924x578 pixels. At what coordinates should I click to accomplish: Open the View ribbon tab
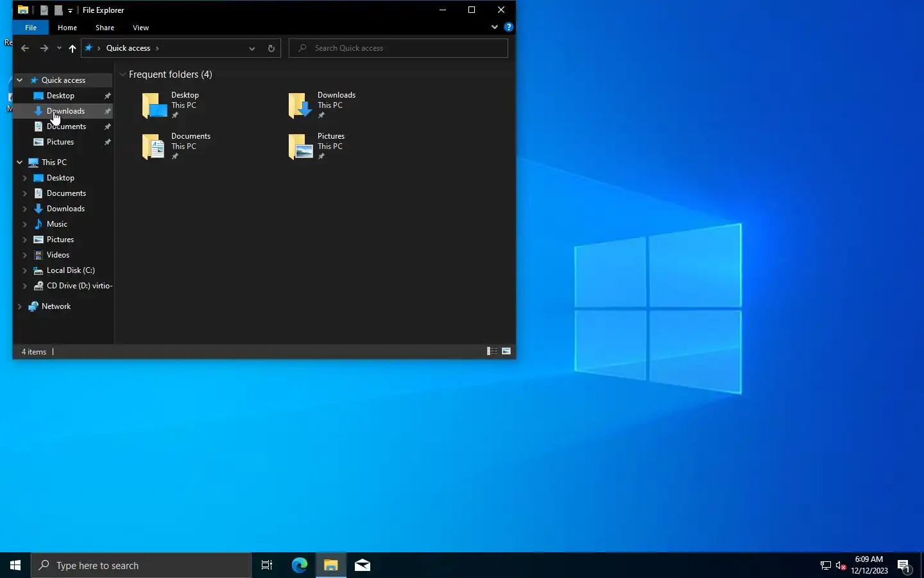point(141,28)
